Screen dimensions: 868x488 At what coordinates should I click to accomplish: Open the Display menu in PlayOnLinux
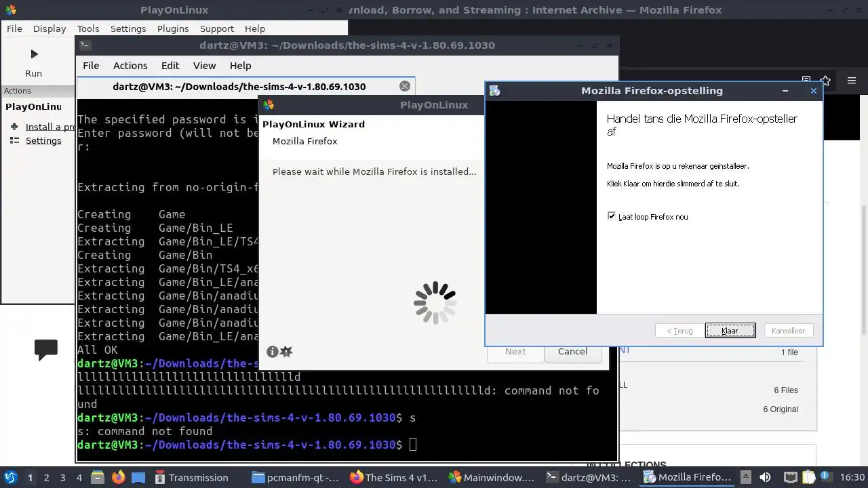pyautogui.click(x=50, y=28)
